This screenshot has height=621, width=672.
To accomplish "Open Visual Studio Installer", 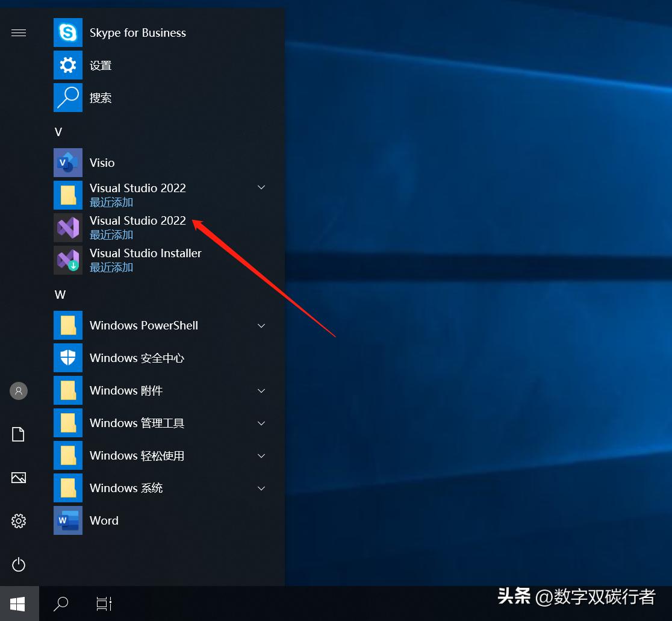I will pos(68,260).
